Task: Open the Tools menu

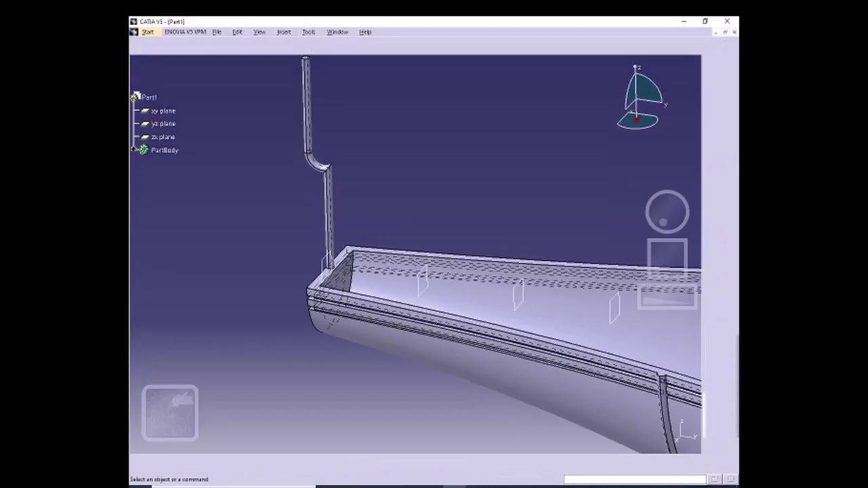Action: tap(309, 32)
